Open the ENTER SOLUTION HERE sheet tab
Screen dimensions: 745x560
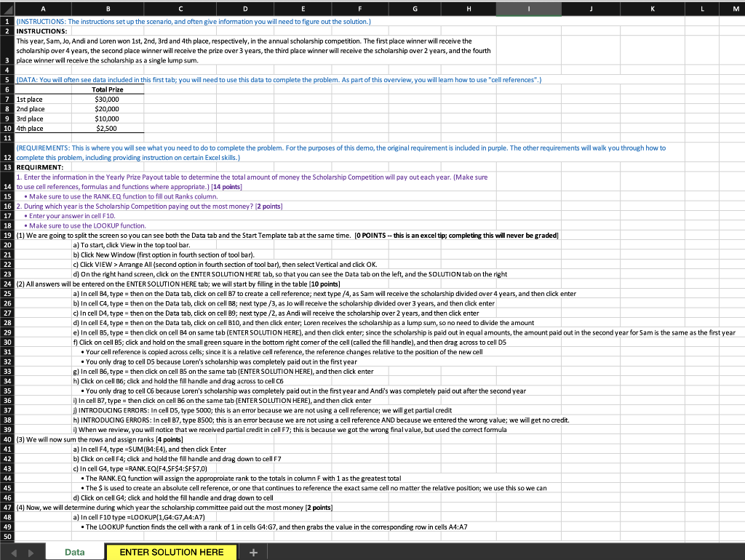pos(172,552)
